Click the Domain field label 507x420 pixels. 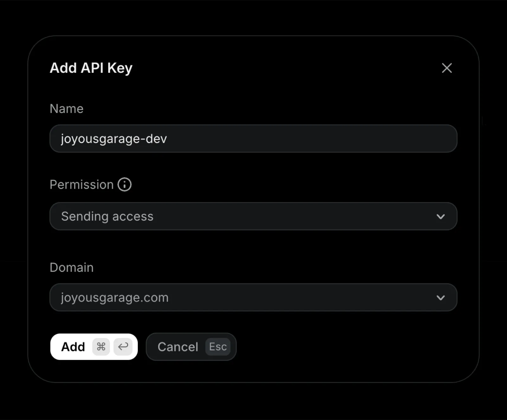tap(72, 267)
